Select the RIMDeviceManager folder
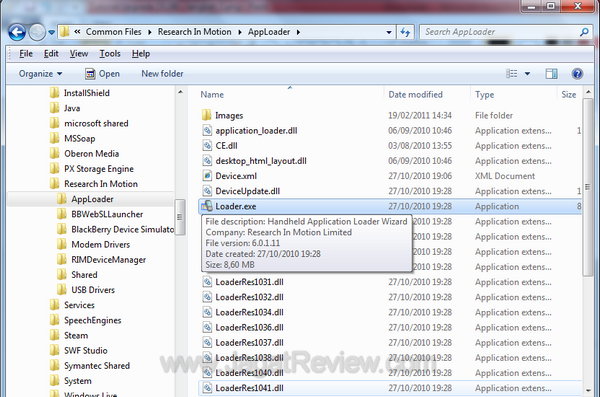600x397 pixels. point(108,260)
